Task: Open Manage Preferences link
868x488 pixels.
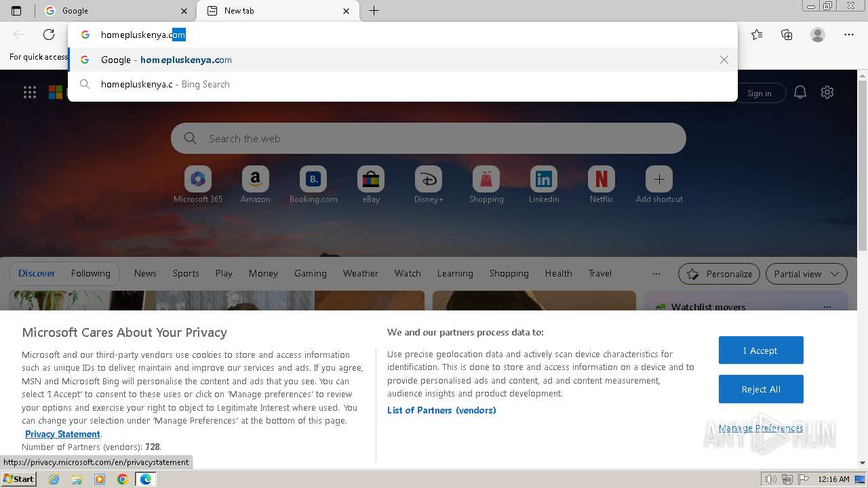Action: pyautogui.click(x=761, y=428)
